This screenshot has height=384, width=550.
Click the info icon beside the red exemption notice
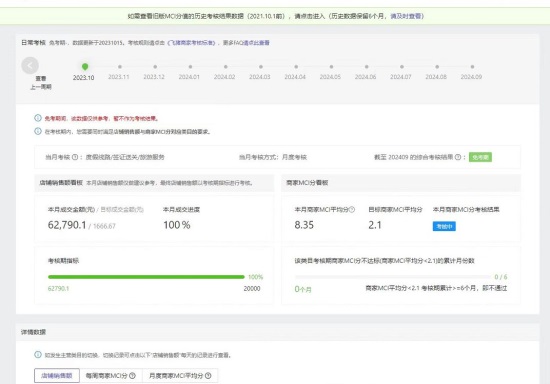tap(38, 118)
